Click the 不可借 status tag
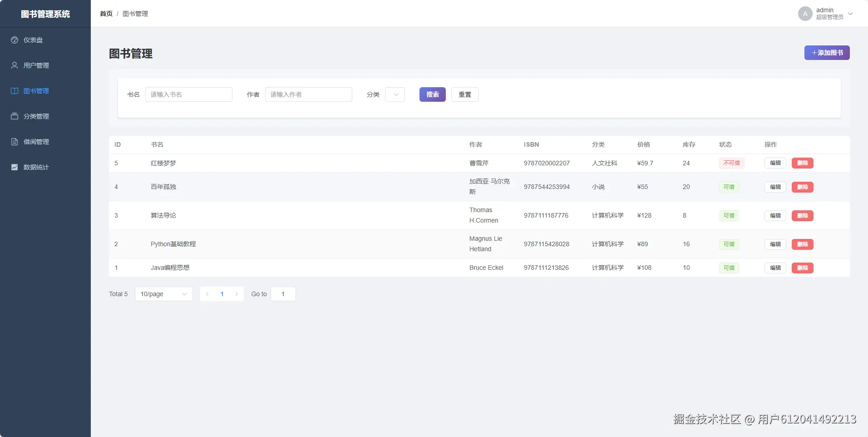 point(732,163)
